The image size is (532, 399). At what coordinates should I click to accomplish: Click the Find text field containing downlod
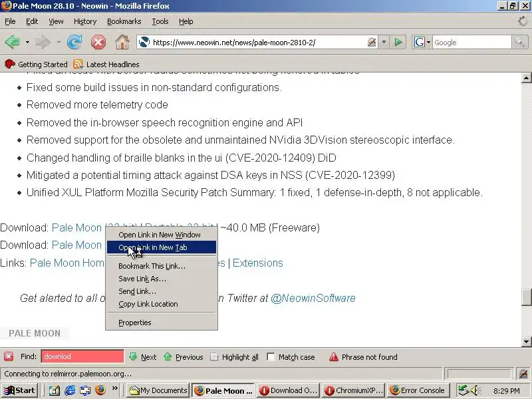[82, 356]
